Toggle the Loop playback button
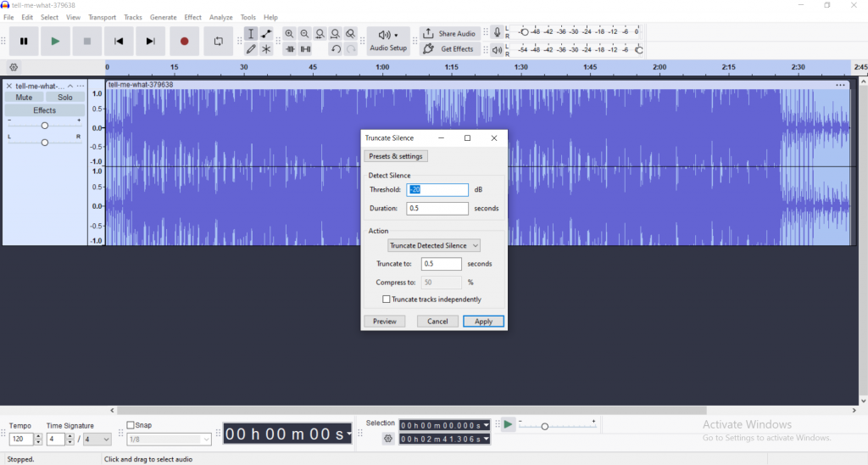This screenshot has height=465, width=868. tap(218, 41)
